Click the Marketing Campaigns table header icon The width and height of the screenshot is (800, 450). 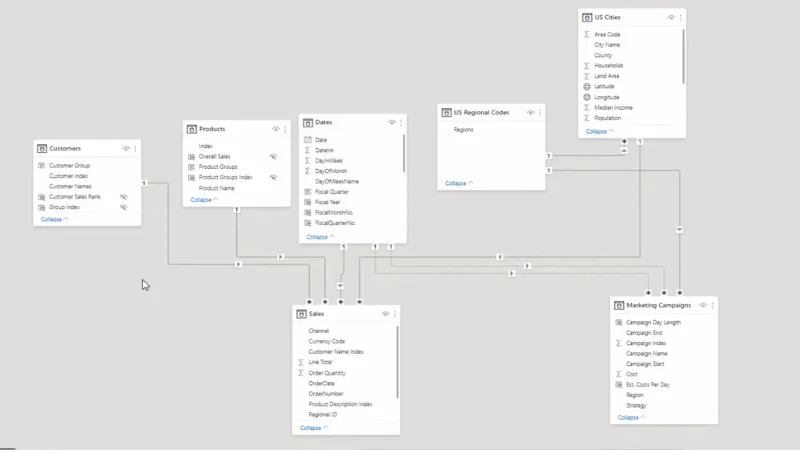[x=619, y=305]
